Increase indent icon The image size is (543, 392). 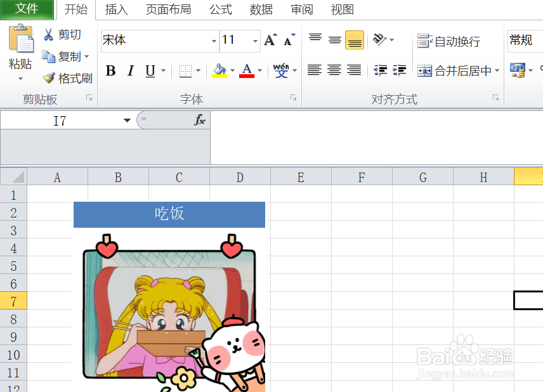click(x=399, y=70)
